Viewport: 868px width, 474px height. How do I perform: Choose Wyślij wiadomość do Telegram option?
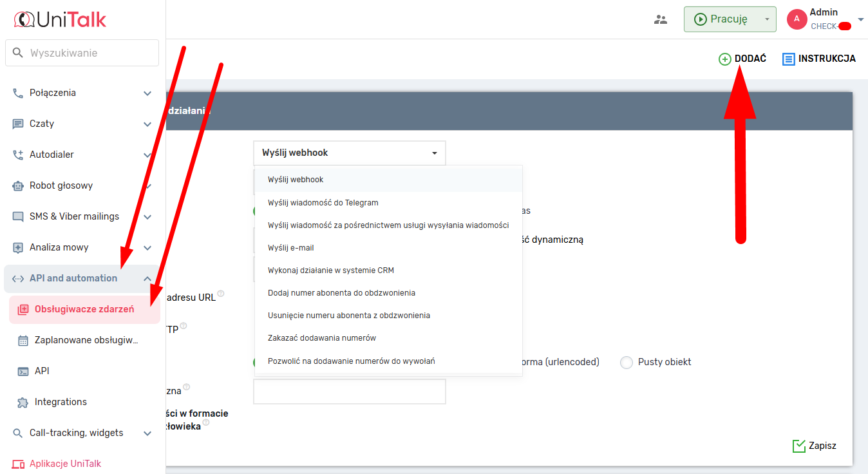(x=323, y=203)
